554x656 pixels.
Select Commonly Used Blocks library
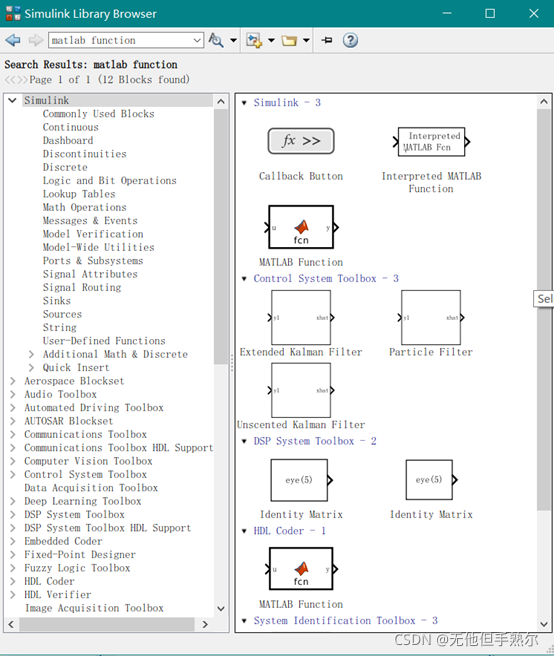98,114
